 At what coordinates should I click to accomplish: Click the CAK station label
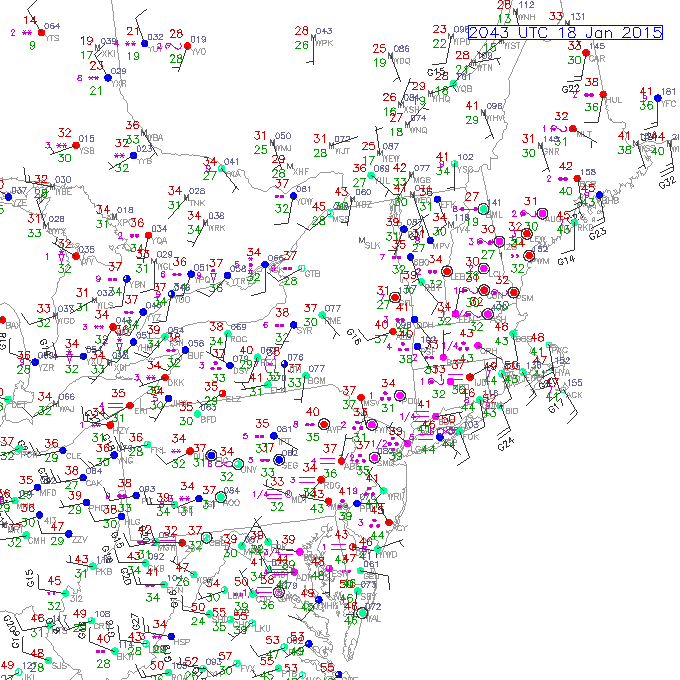(x=94, y=483)
